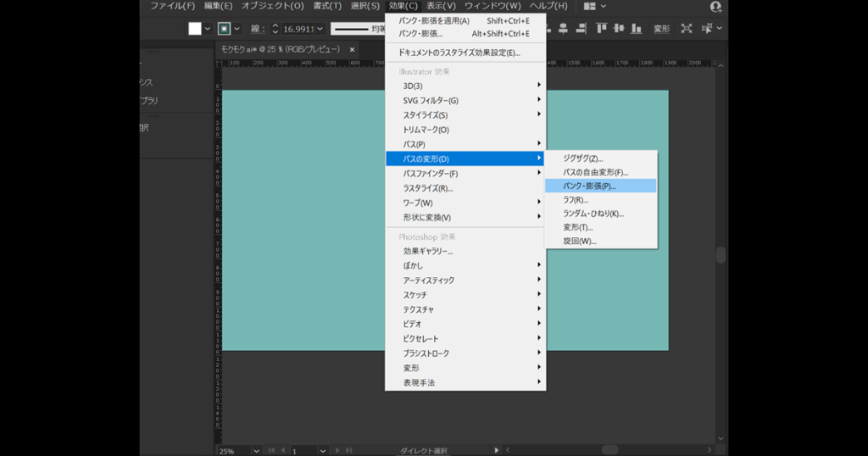The image size is (868, 456).
Task: Open the fill color dropdown arrow
Action: [208, 29]
